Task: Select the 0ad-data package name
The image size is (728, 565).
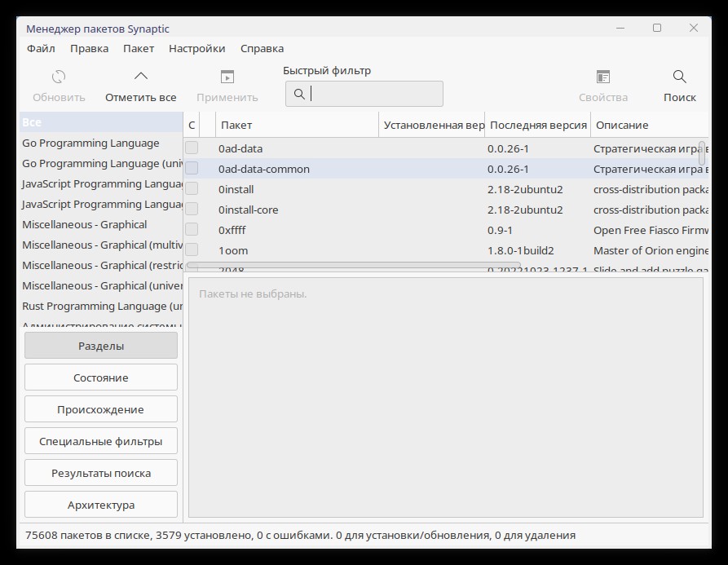Action: tap(240, 148)
